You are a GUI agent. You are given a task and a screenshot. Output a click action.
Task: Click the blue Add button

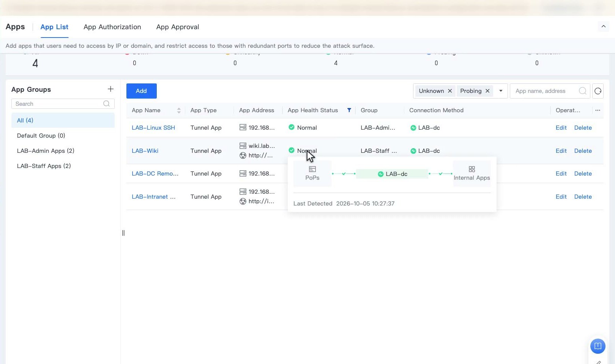(142, 91)
